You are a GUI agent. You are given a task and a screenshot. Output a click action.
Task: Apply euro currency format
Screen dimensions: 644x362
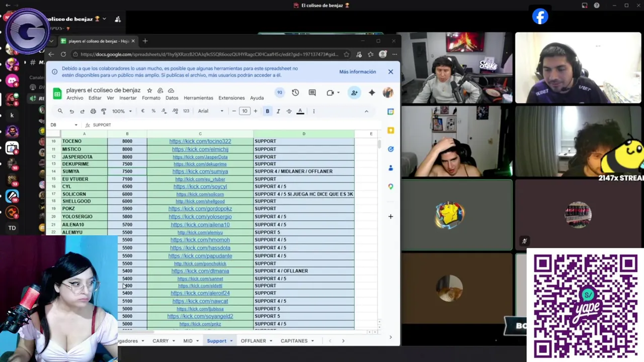pyautogui.click(x=143, y=111)
